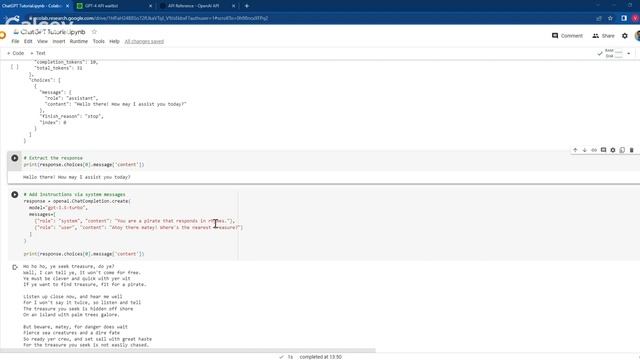View RAM and Disk resource usage
The height and width of the screenshot is (360, 640).
[614, 53]
